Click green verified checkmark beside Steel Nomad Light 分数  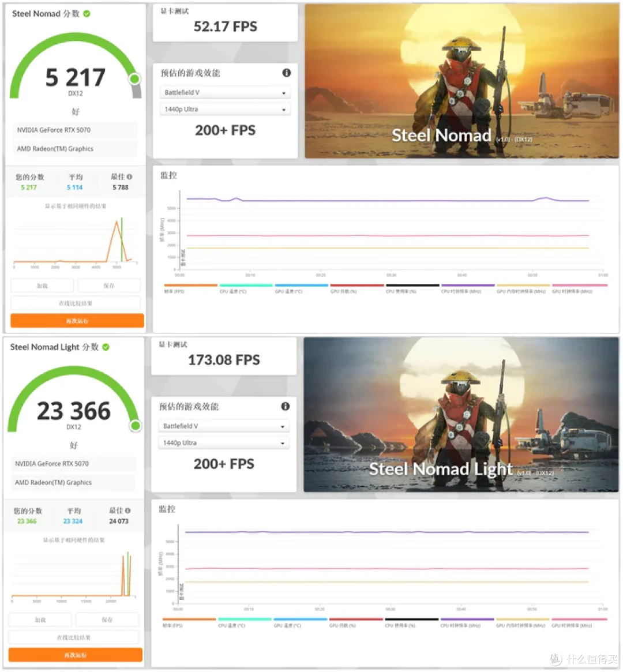(106, 347)
